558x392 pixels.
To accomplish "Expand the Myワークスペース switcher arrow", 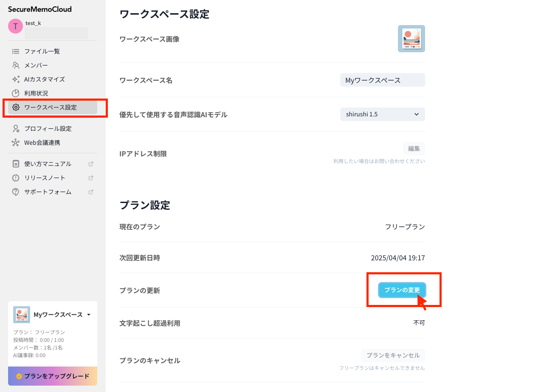I will tap(89, 315).
